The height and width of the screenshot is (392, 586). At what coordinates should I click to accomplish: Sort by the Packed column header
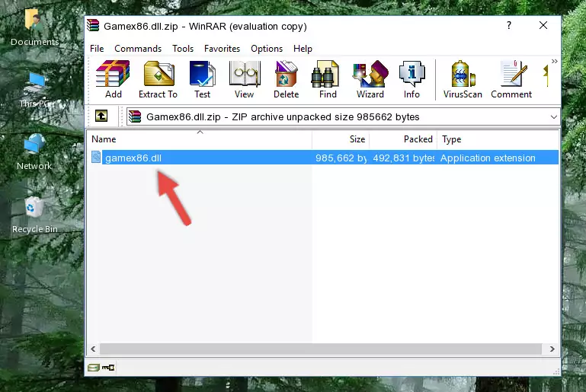403,139
